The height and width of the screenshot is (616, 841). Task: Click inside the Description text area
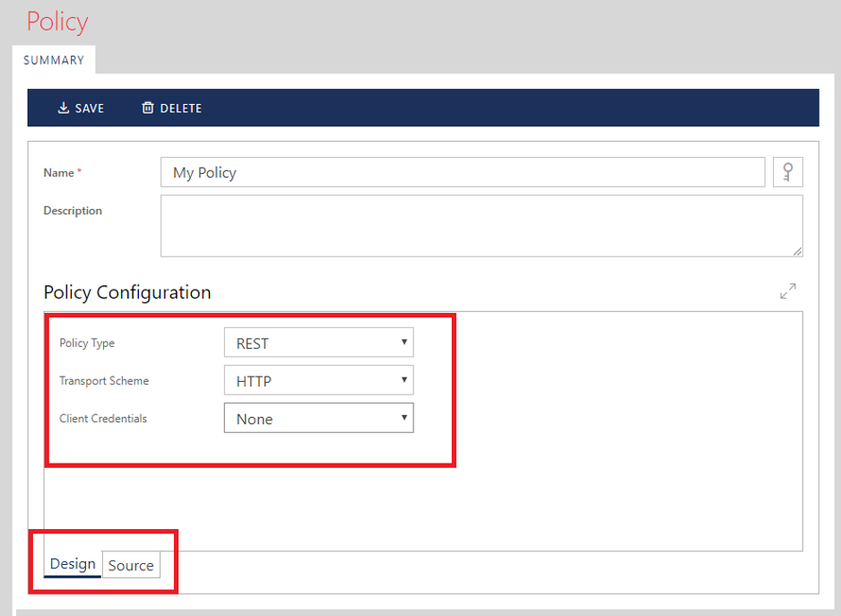(481, 226)
